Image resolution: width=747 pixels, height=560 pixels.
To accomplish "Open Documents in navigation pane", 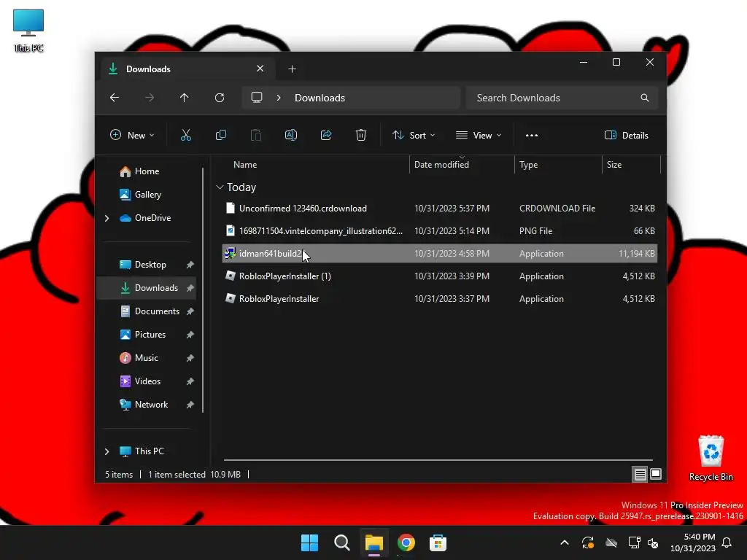I will tap(157, 311).
